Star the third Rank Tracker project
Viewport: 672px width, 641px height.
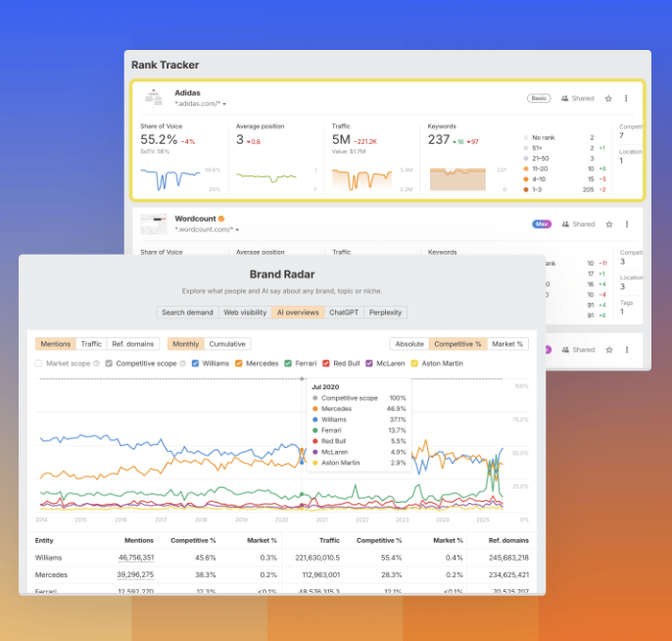[x=609, y=350]
